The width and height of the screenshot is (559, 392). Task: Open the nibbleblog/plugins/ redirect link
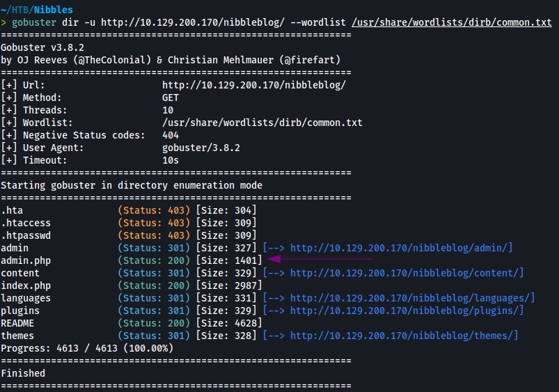tap(407, 311)
